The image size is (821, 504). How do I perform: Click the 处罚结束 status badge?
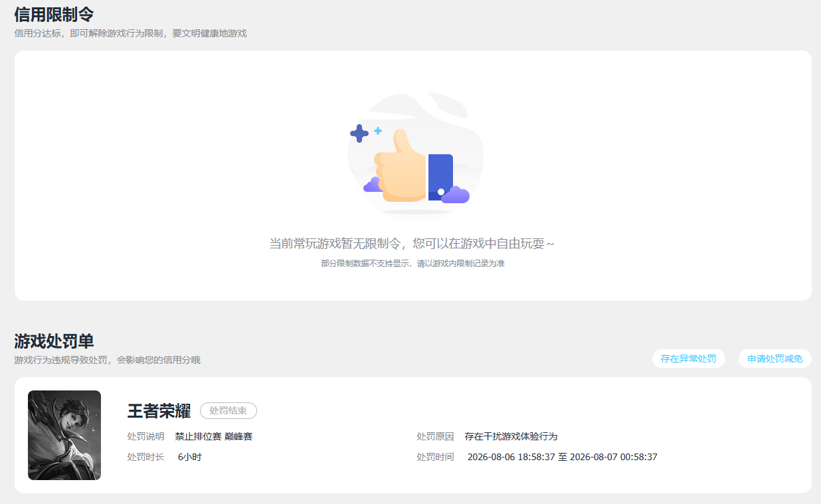[x=228, y=411]
